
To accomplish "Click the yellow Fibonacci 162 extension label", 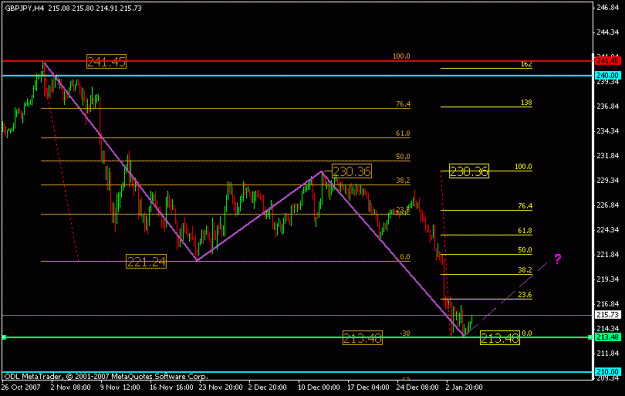I will tap(527, 64).
